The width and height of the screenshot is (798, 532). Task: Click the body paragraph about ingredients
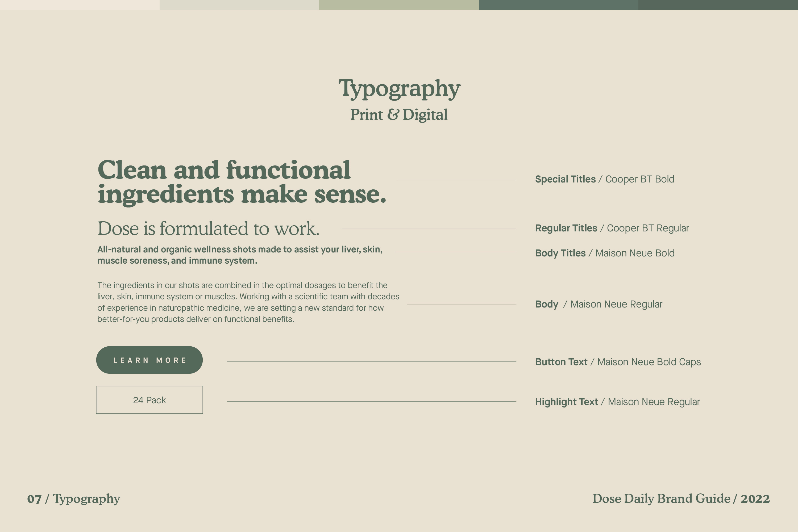point(248,302)
